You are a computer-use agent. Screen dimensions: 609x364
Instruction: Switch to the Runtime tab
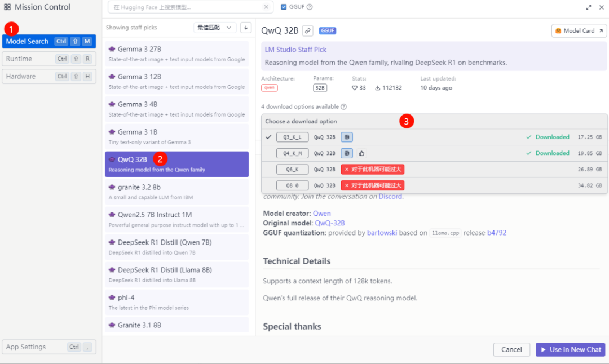pos(49,59)
